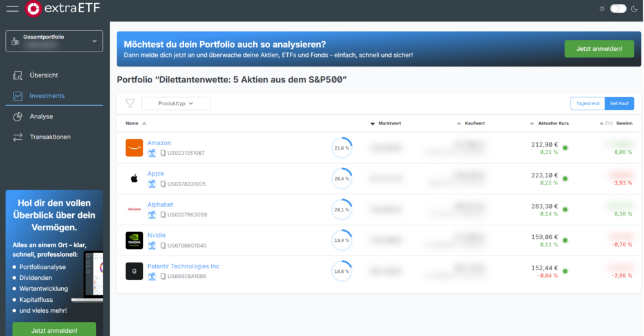Screen dimensions: 644x336
Task: Sort the table by Marktwert column
Action: 389,123
